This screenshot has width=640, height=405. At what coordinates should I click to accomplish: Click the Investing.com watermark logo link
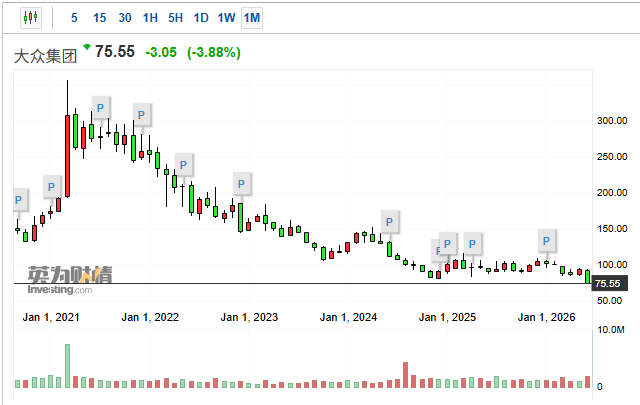(x=70, y=280)
